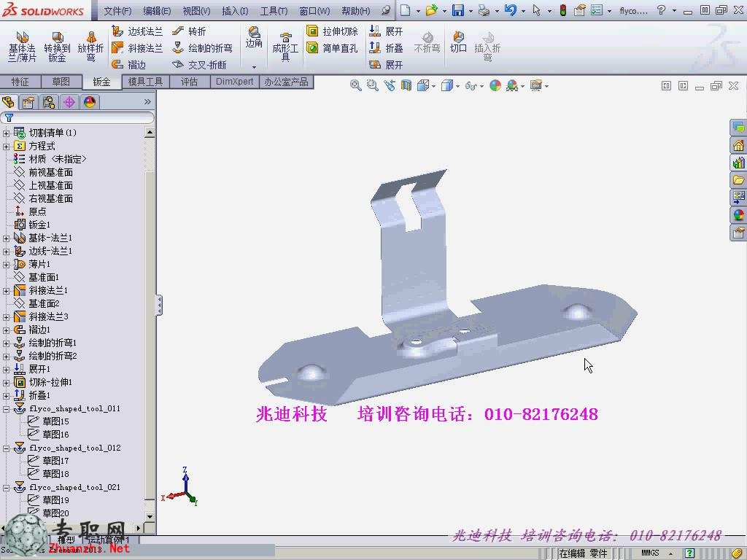Click the Corners (边角) tool icon
The height and width of the screenshot is (560, 747).
(x=254, y=37)
